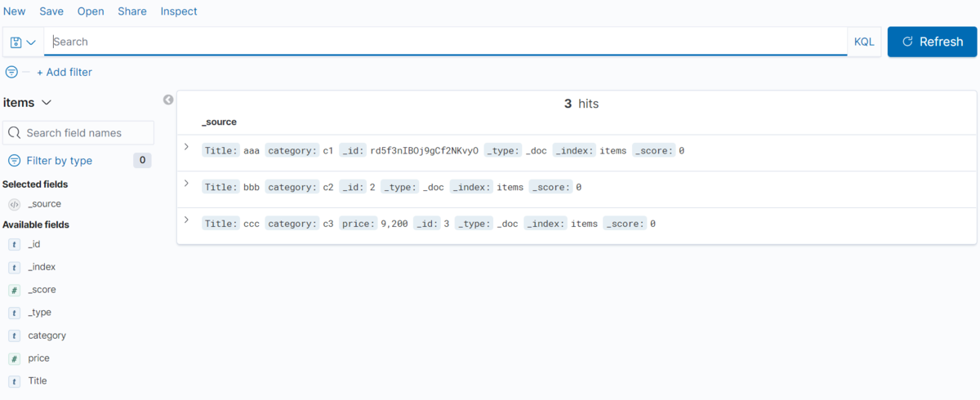Click the filter count badge 0
The image size is (980, 400).
142,161
